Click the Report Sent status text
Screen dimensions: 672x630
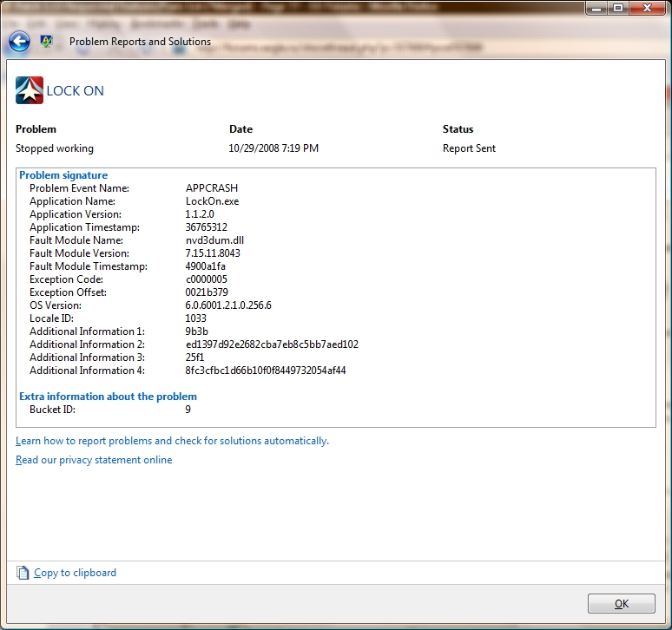click(x=470, y=148)
